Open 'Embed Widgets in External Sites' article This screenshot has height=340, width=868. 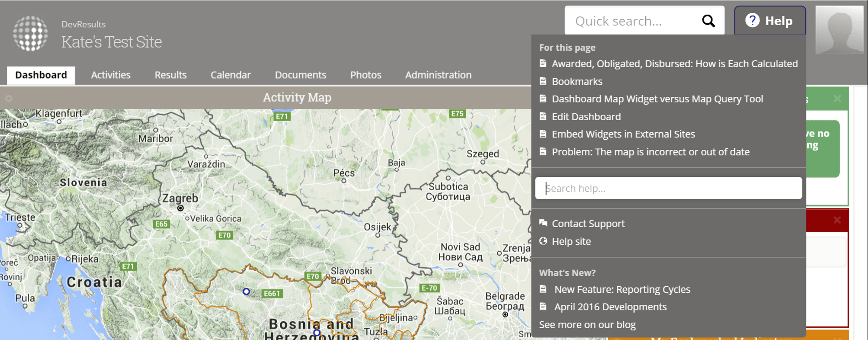pyautogui.click(x=623, y=134)
